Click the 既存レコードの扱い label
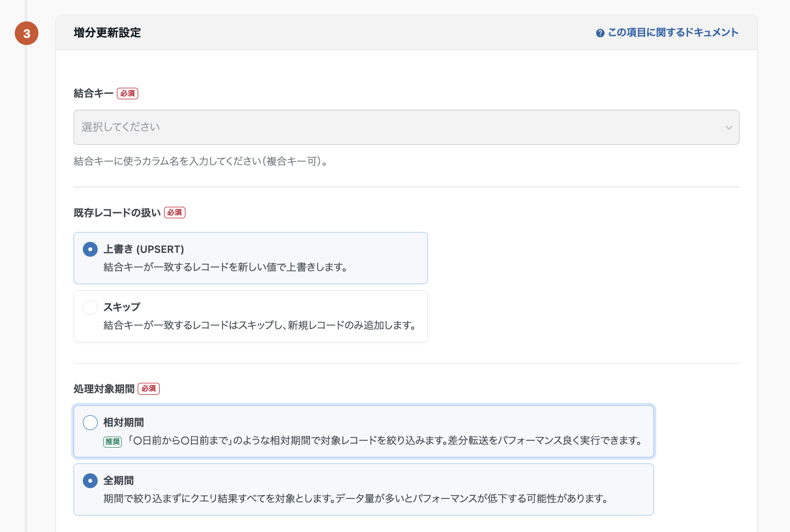 117,213
